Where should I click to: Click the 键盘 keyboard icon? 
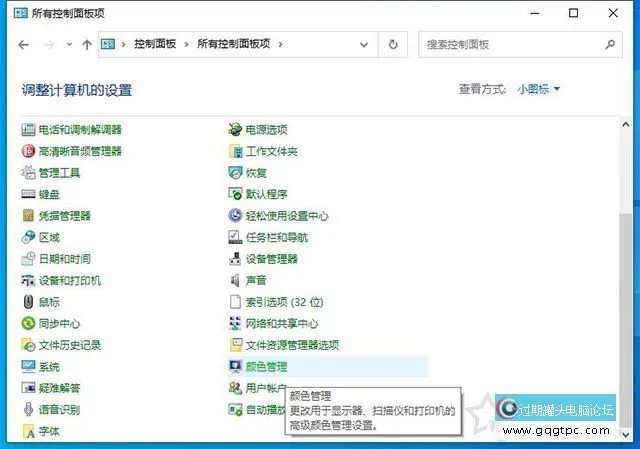pos(28,194)
